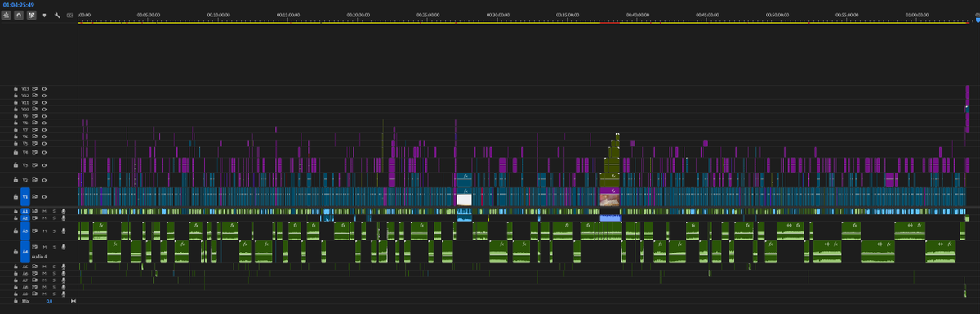Mute audio track A1
Screen dimensions: 980x314
(x=44, y=211)
